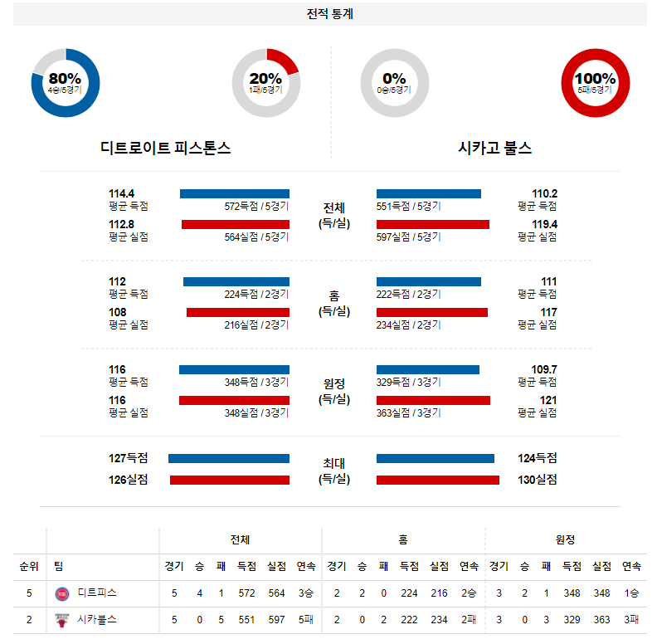The image size is (657, 644).
Task: Select the 20% loss rate donut chart
Action: pyautogui.click(x=266, y=83)
